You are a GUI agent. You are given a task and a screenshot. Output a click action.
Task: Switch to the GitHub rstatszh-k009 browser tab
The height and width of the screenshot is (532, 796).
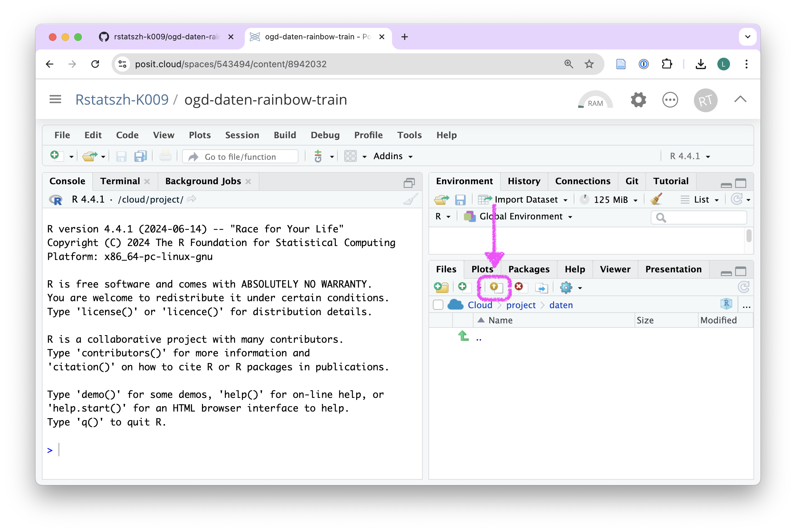166,37
